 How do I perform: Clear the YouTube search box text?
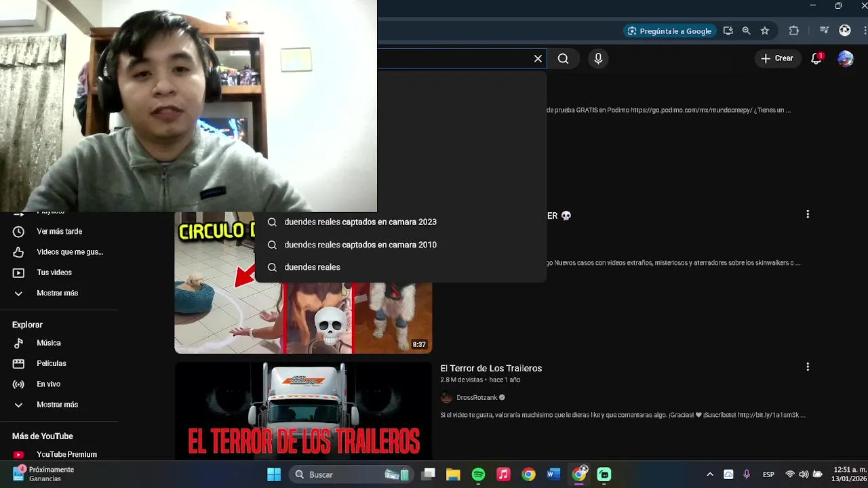538,59
